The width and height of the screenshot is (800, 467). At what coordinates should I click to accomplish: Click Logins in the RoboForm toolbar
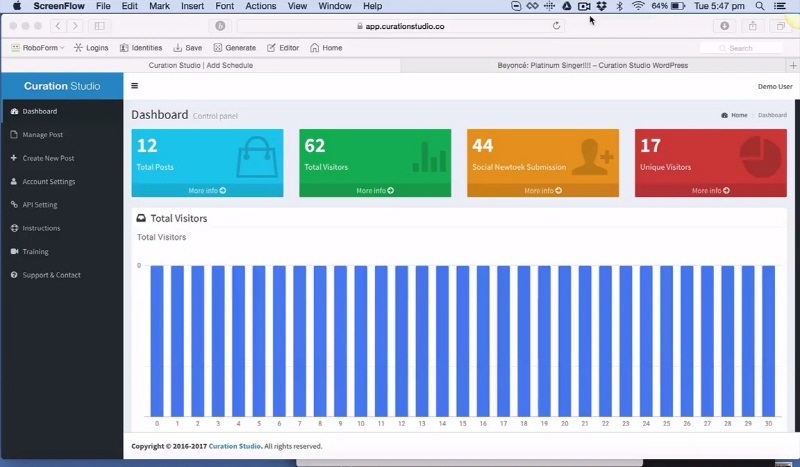coord(91,48)
